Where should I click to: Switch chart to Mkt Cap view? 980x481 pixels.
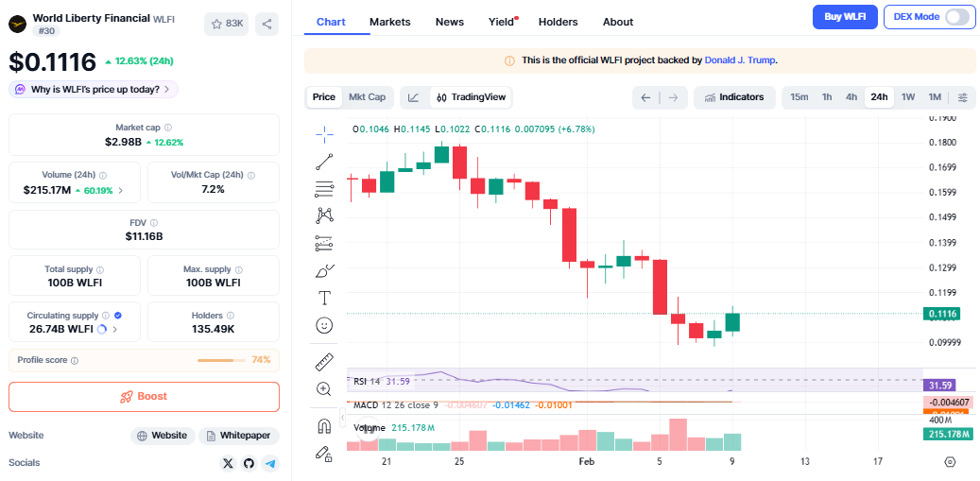tap(367, 96)
